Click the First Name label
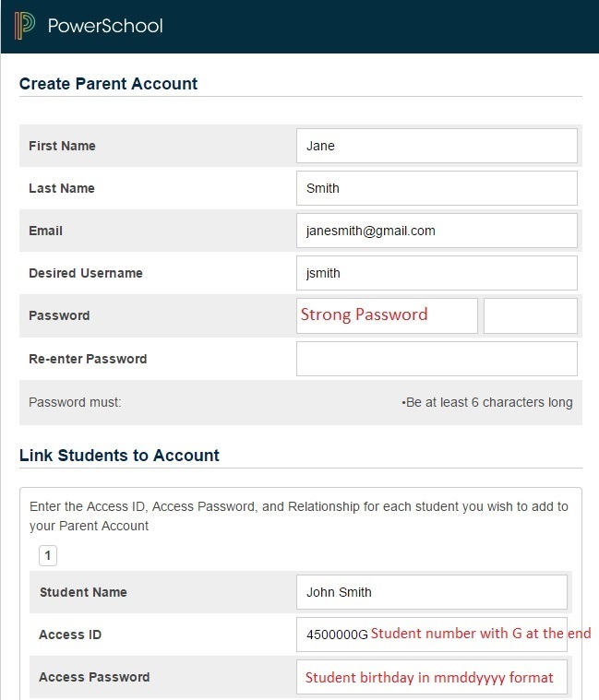 tap(62, 146)
